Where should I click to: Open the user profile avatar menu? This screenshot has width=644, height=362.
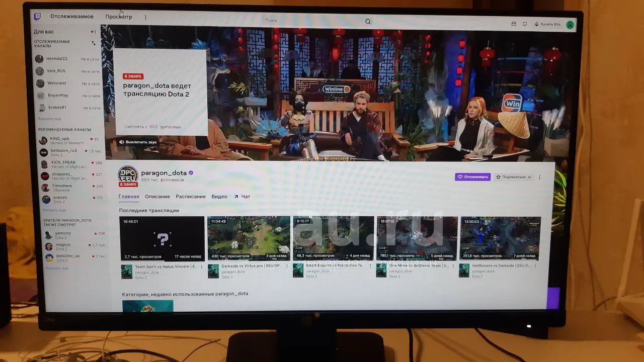click(x=570, y=25)
